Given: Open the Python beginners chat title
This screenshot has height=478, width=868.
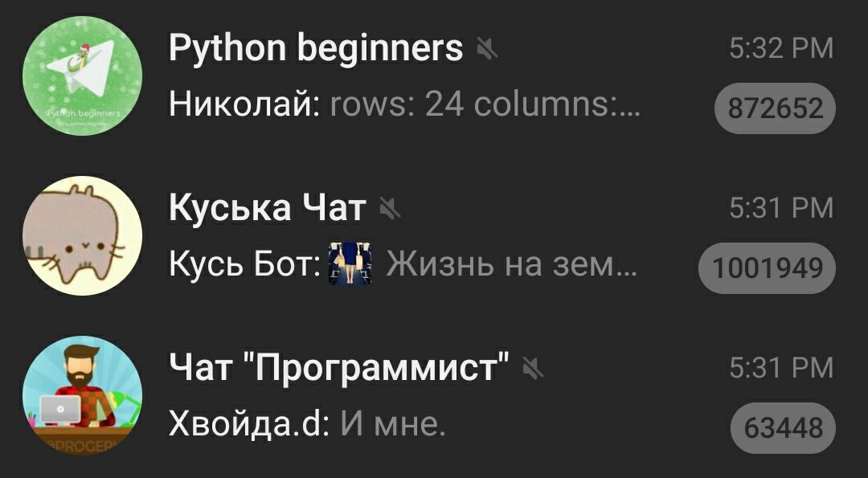Looking at the screenshot, I should point(316,49).
